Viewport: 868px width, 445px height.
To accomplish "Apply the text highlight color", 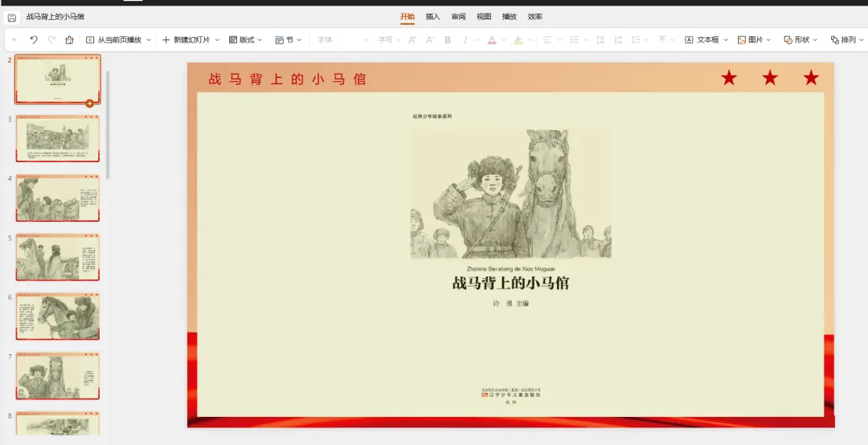I will (518, 40).
